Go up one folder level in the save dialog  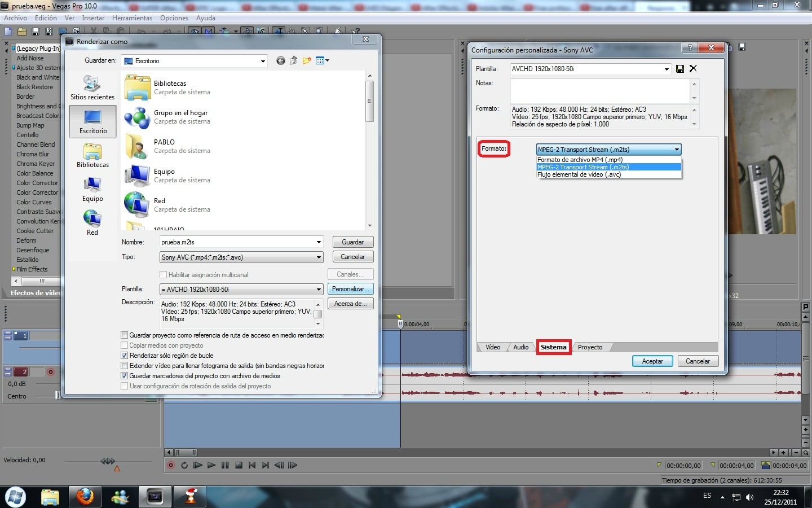click(293, 61)
